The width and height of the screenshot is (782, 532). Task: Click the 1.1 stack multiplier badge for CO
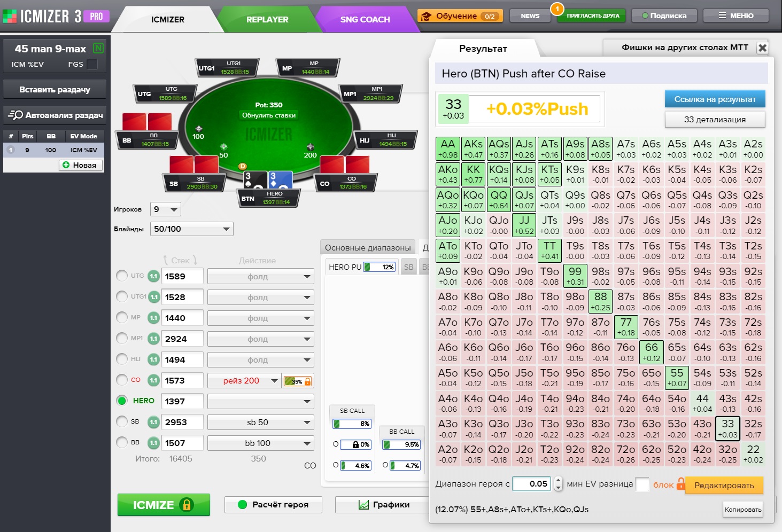coord(153,380)
